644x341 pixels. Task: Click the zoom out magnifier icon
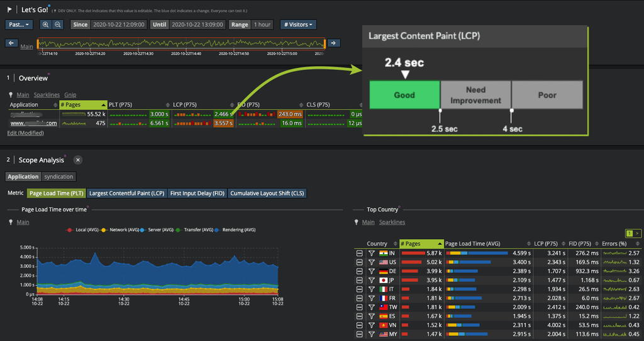click(57, 25)
